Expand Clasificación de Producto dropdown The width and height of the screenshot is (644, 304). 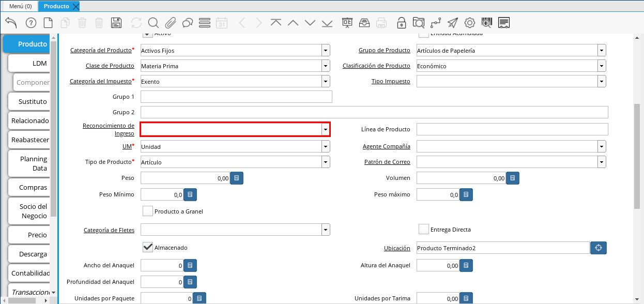click(602, 66)
